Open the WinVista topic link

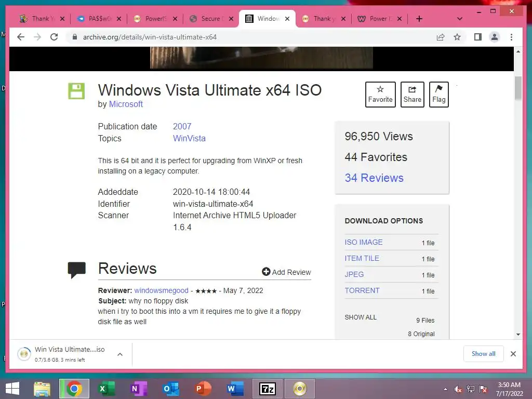click(189, 138)
